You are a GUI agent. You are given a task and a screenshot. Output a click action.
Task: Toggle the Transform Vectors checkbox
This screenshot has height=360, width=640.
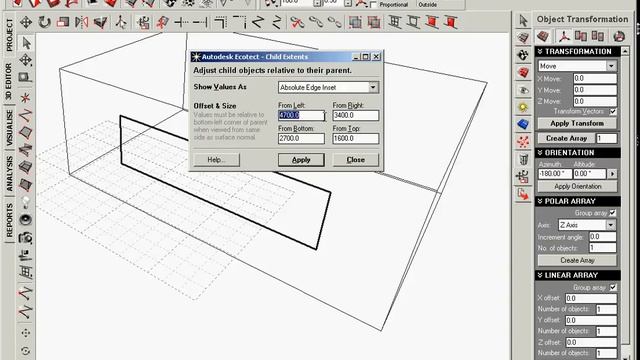(613, 111)
